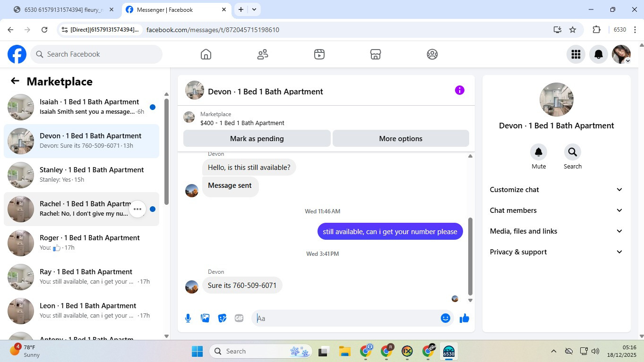Close the Messenger | Facebook tab
Image resolution: width=644 pixels, height=362 pixels.
[223, 9]
